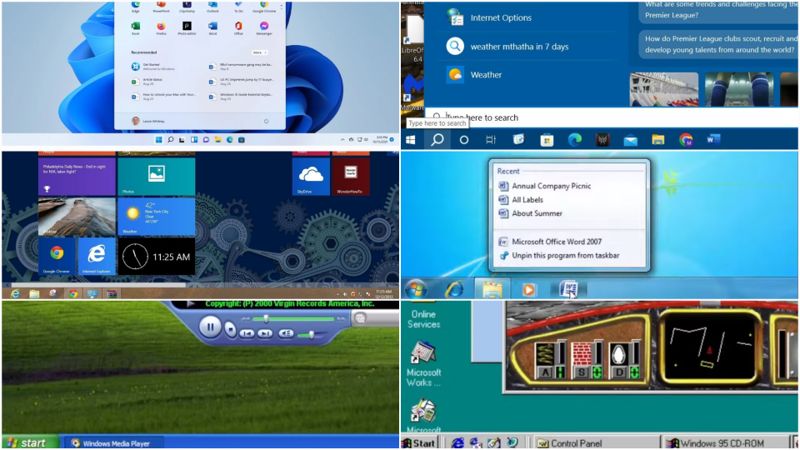
Task: Open Chat on the Windows 11 taskbar
Action: click(206, 140)
